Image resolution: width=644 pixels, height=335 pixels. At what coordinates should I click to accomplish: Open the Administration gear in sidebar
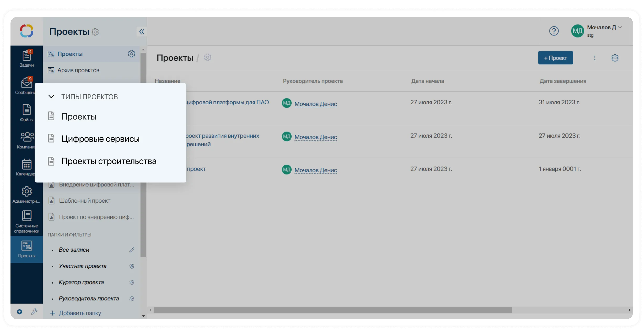26,194
